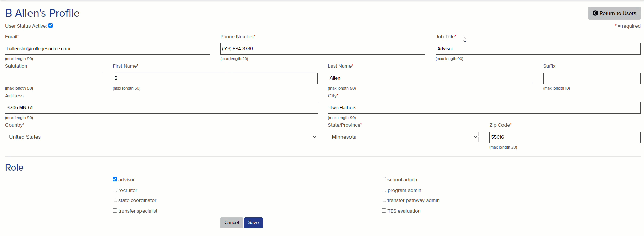Click the B Allen's Profile heading
The image size is (644, 236).
(42, 13)
